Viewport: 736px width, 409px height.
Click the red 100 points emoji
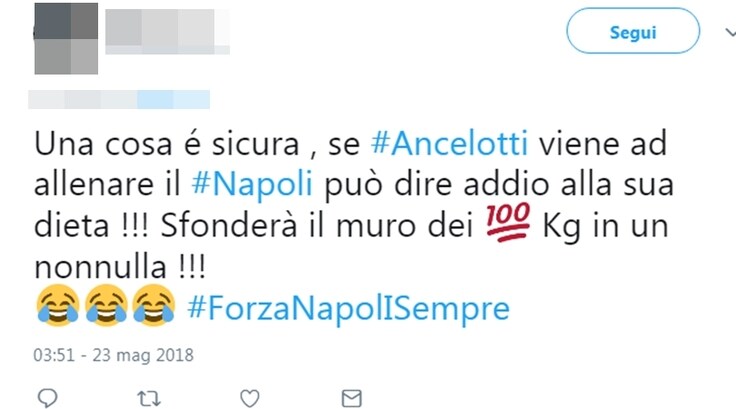coord(508,223)
